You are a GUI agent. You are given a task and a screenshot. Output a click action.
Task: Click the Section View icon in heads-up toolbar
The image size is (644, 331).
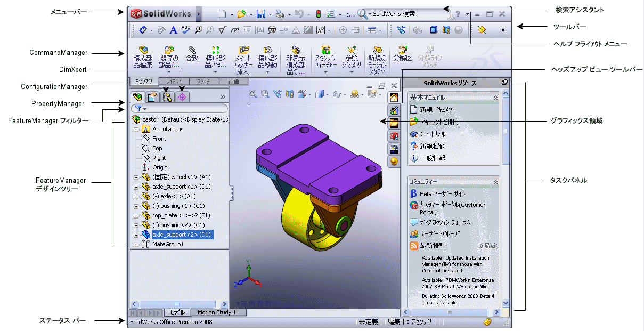[290, 94]
